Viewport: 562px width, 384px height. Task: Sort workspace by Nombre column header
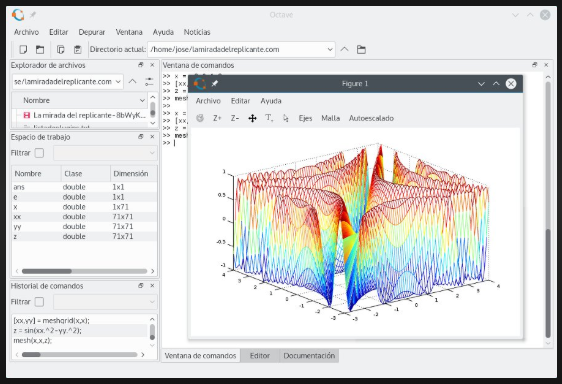coord(37,174)
